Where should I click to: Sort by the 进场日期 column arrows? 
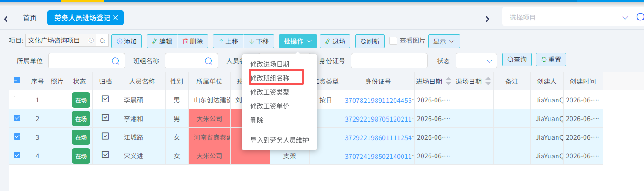[x=449, y=82]
